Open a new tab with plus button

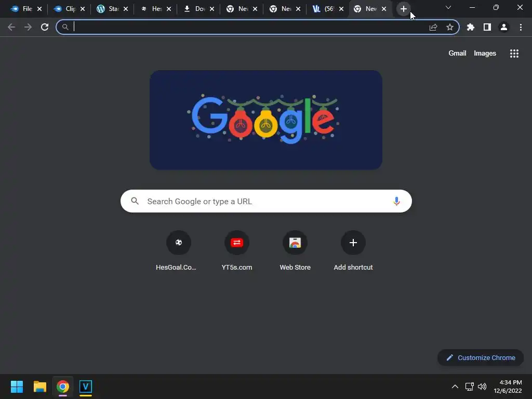(x=403, y=9)
